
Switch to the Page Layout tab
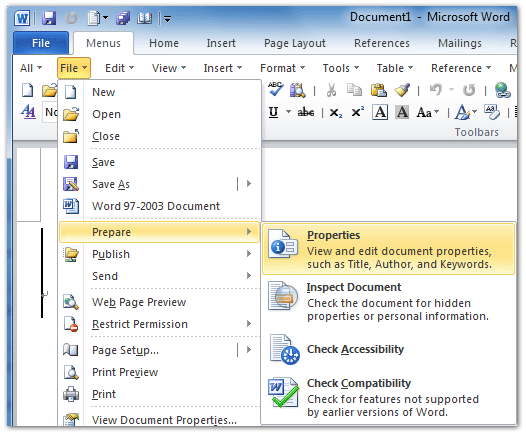(295, 43)
